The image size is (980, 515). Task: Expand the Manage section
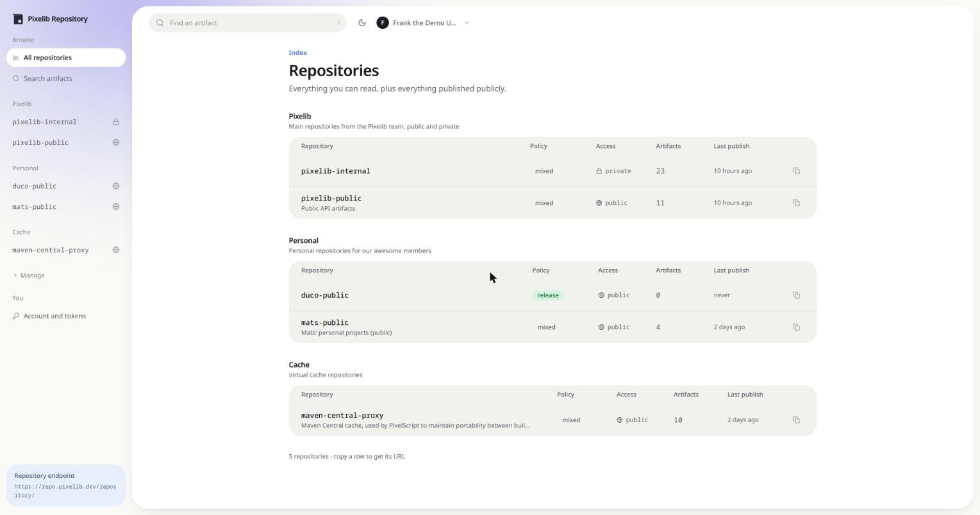click(x=29, y=275)
